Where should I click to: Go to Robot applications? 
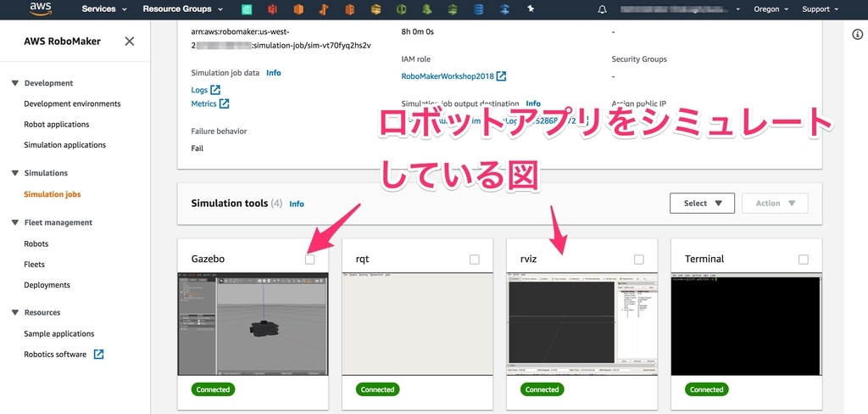click(x=57, y=124)
